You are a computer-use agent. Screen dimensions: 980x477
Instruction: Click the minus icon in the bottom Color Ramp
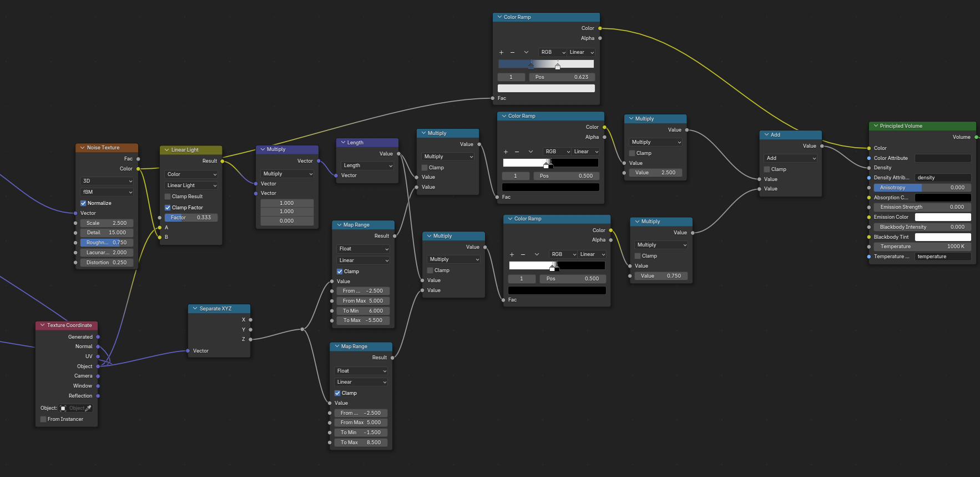tap(523, 254)
